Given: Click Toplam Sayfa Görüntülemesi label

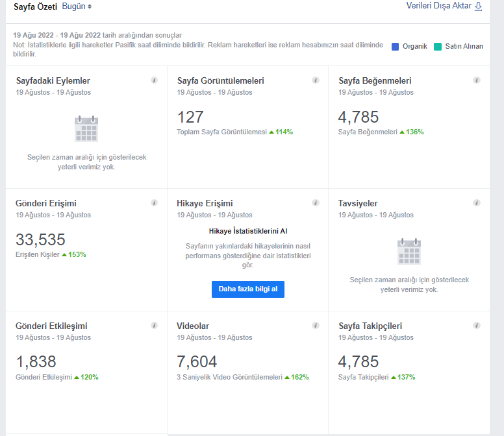Looking at the screenshot, I should click(221, 132).
